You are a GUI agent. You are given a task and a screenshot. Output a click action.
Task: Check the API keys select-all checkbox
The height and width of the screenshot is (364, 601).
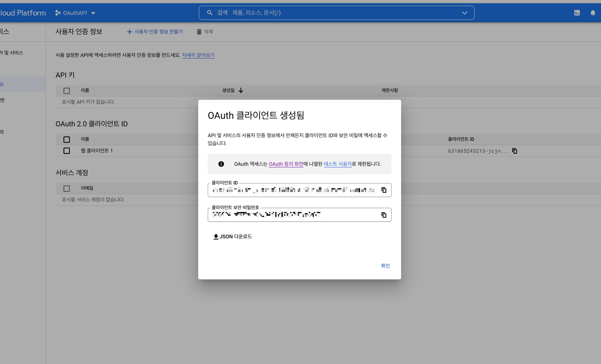click(67, 90)
